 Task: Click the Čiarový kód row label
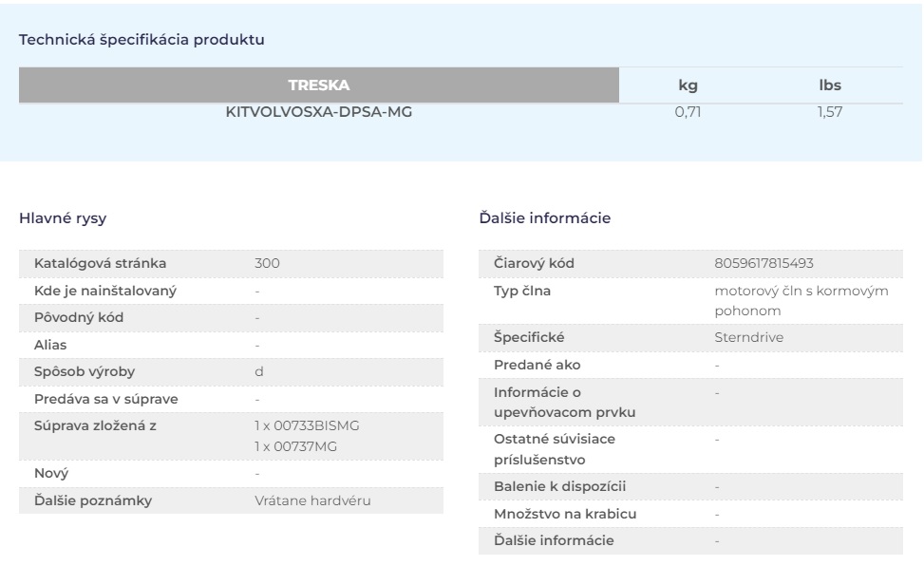tap(534, 264)
